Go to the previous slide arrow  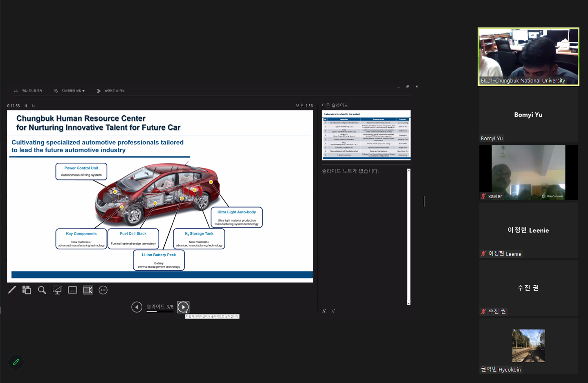coord(137,307)
